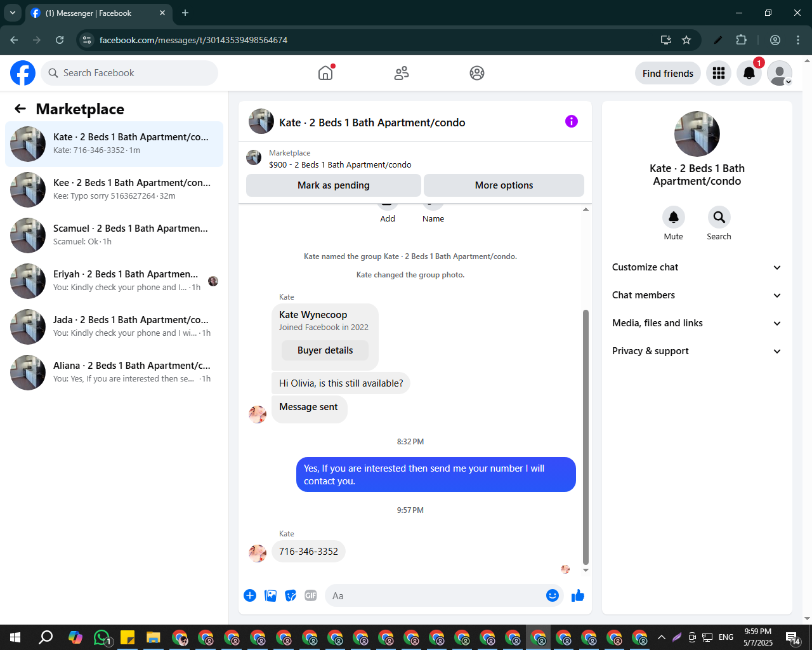This screenshot has height=650, width=812.
Task: Go to Home feed icon
Action: pyautogui.click(x=325, y=73)
